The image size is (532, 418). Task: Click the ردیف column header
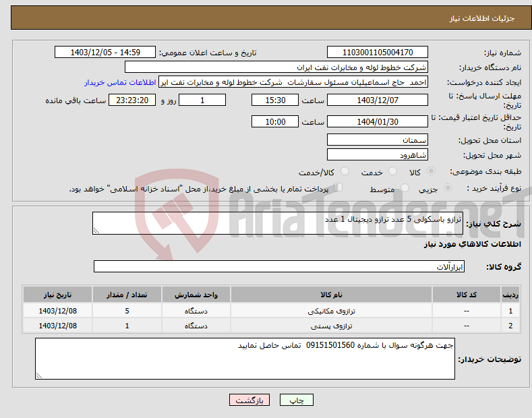[x=510, y=295]
